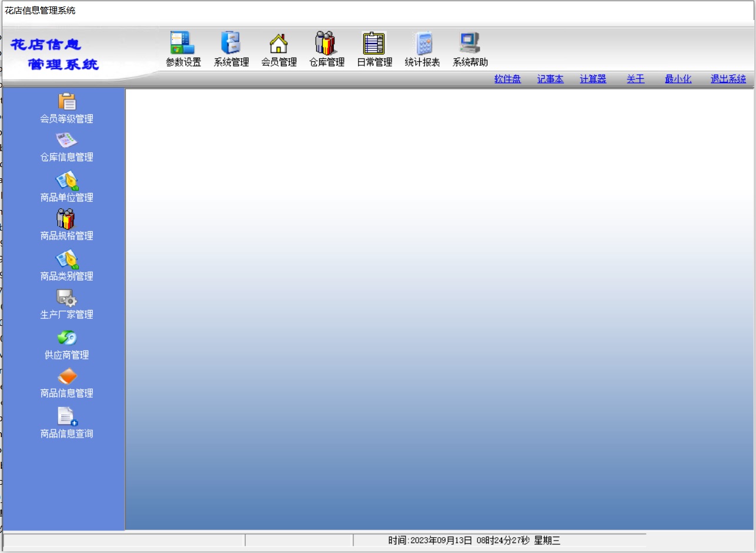The image size is (756, 553).
Task: Click the 软件盘 link
Action: pos(507,79)
